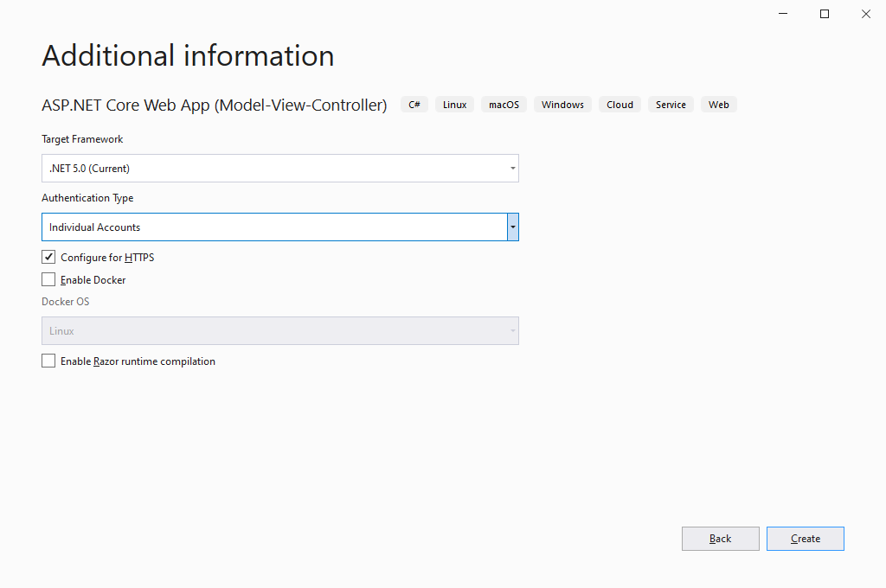Click the Service tag
The width and height of the screenshot is (886, 588).
(671, 105)
